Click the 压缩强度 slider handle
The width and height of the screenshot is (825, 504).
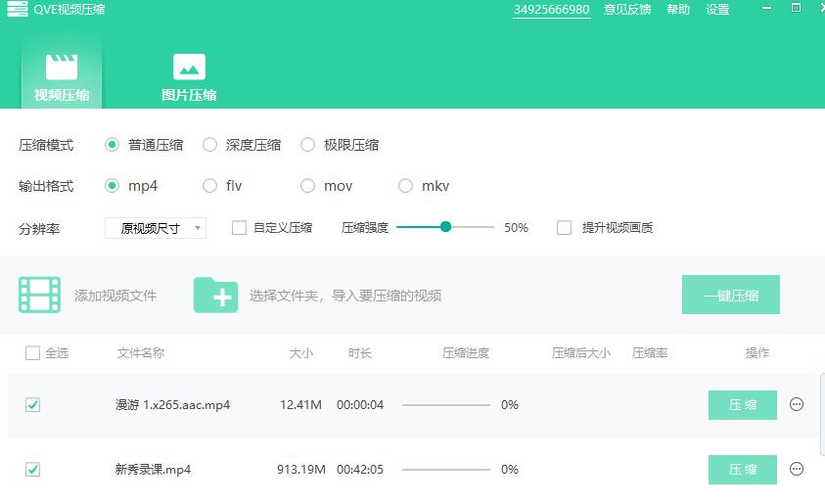(446, 227)
